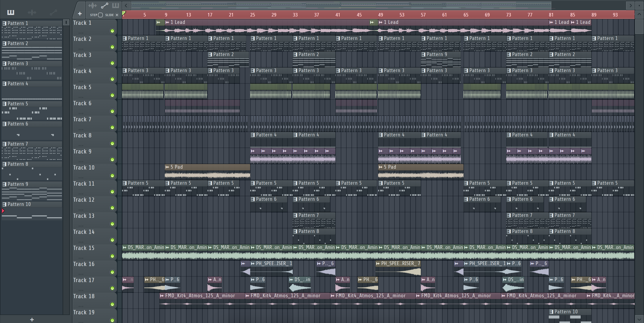This screenshot has height=323, width=644.
Task: Open clip menu of PH_SPEE..RISER_7 clip
Action: point(378,264)
